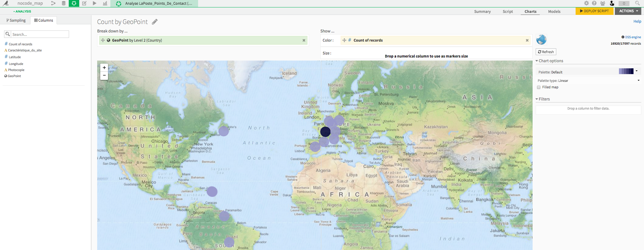Click the default purple palette swatch
This screenshot has height=250, width=644.
(x=626, y=71)
